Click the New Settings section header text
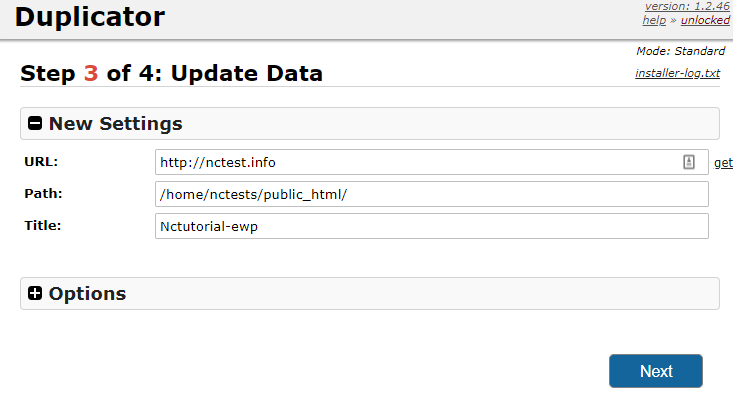The image size is (733, 396). pyautogui.click(x=115, y=123)
